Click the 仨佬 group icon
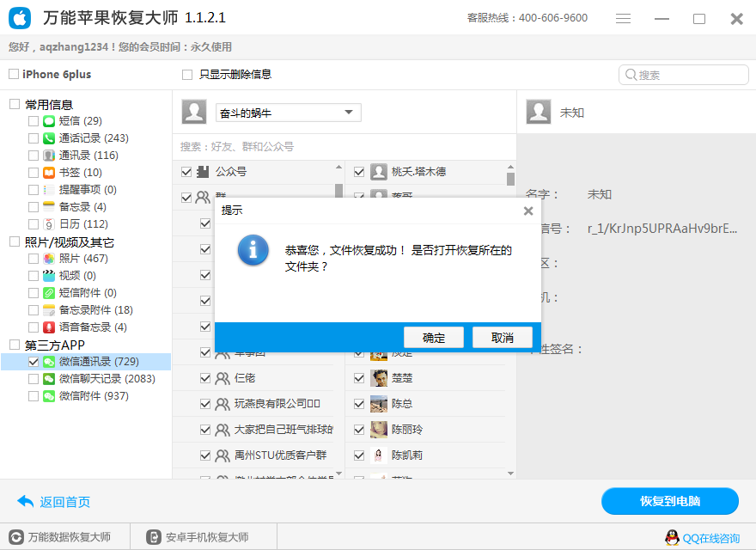The width and height of the screenshot is (756, 550). tap(222, 378)
